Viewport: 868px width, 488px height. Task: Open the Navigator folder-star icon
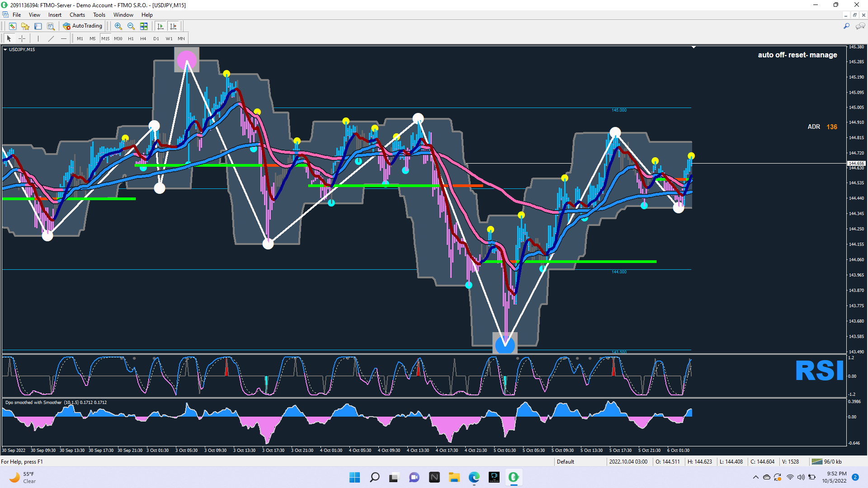[x=25, y=26]
